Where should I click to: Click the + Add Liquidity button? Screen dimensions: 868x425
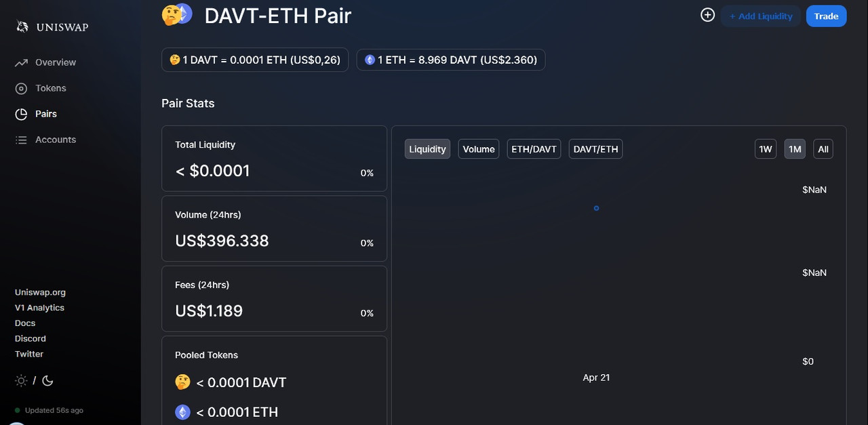tap(761, 16)
